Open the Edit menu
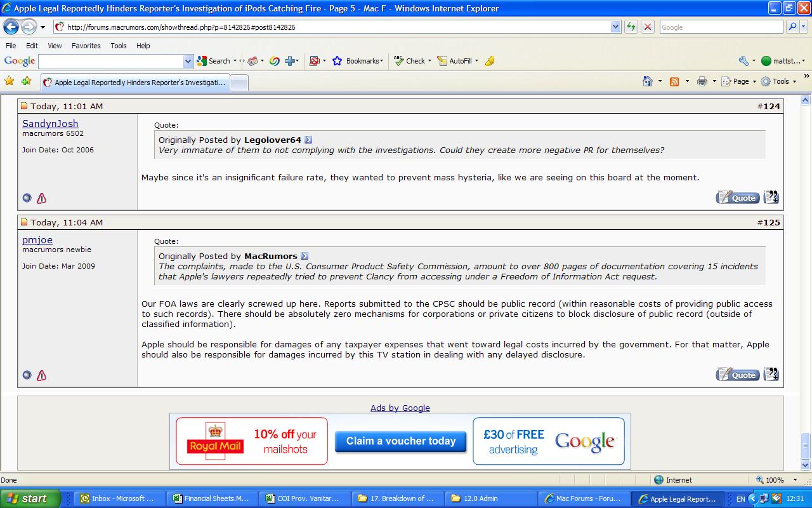The image size is (812, 508). point(32,46)
